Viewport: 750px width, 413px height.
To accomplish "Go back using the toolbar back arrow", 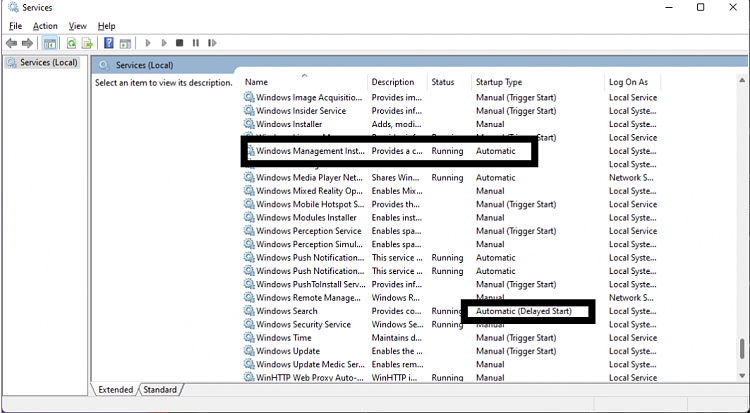I will pyautogui.click(x=11, y=43).
